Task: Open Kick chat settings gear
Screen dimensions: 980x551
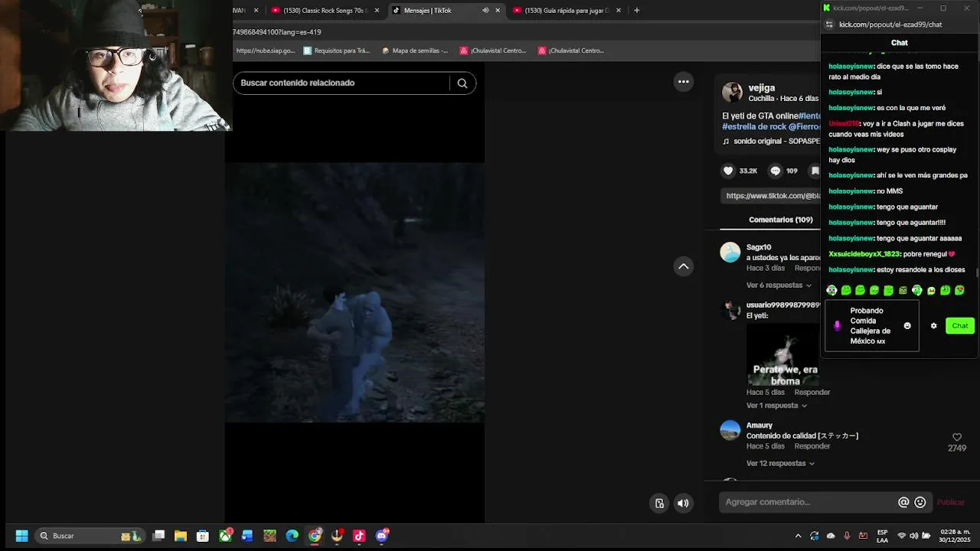Action: [x=933, y=326]
